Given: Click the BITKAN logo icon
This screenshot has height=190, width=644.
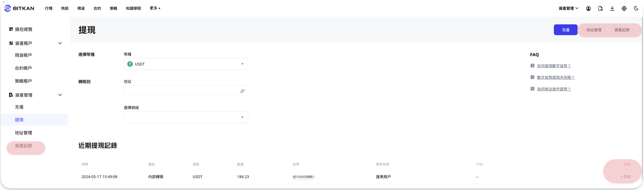Looking at the screenshot, I should pyautogui.click(x=8, y=8).
